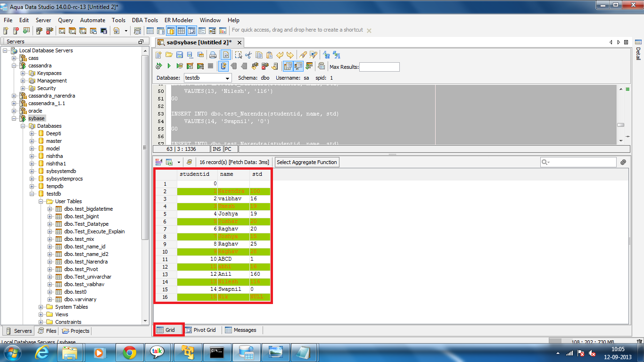Toggle the auto-commit cylinder button
Screen dimensions: 644x362
[x=223, y=66]
